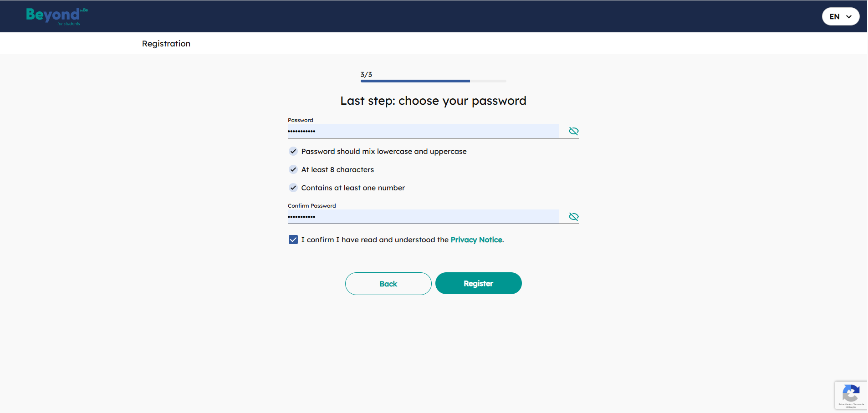The width and height of the screenshot is (868, 413).
Task: Uncheck the Privacy Notice confirmation checkbox
Action: click(x=293, y=240)
